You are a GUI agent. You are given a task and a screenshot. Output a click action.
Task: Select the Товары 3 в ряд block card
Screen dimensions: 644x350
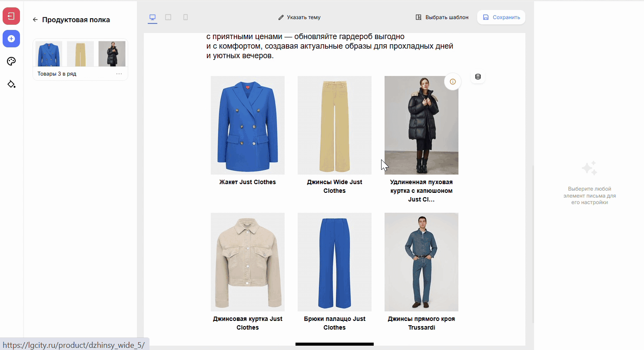(80, 59)
